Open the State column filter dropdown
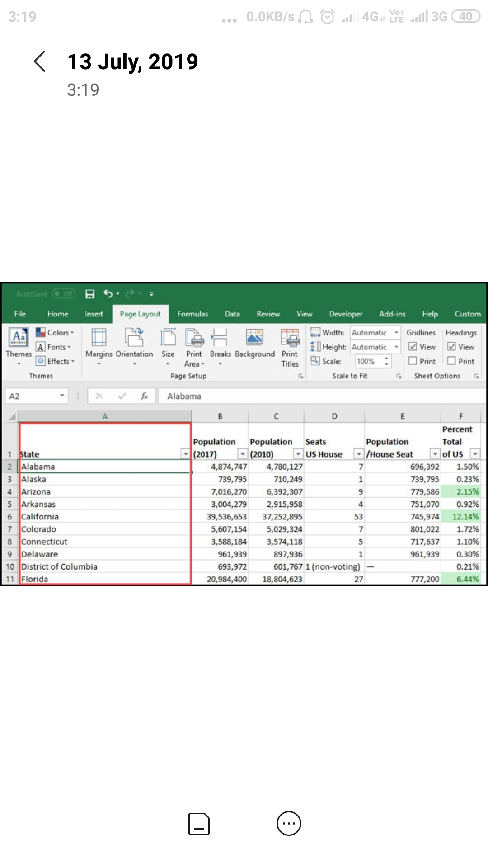The height and width of the screenshot is (868, 488). [x=185, y=454]
